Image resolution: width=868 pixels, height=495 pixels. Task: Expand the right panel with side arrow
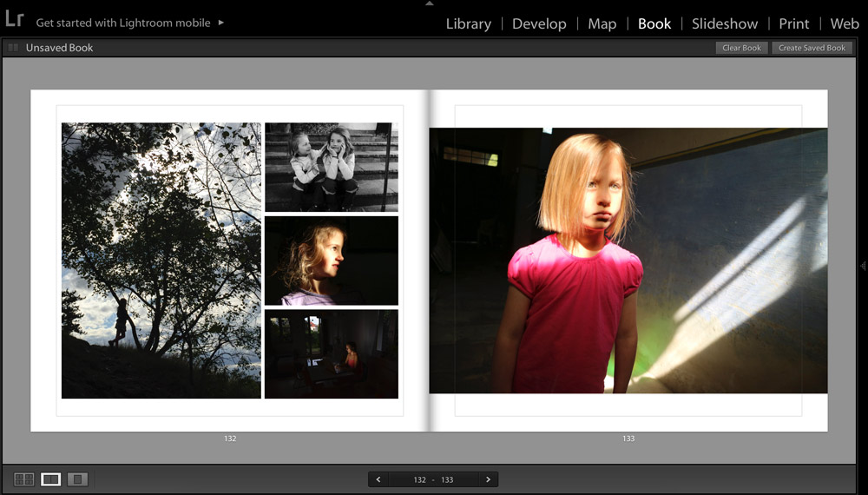pyautogui.click(x=863, y=266)
